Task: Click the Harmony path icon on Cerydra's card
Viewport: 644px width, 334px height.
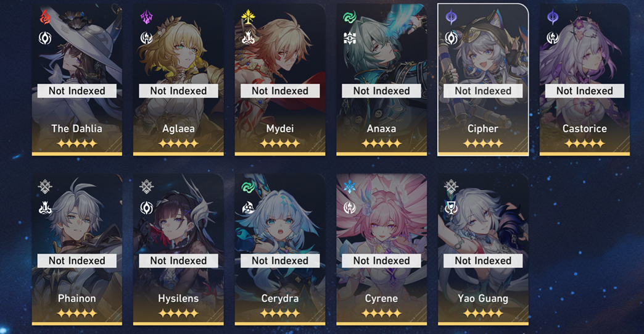Action: [248, 208]
